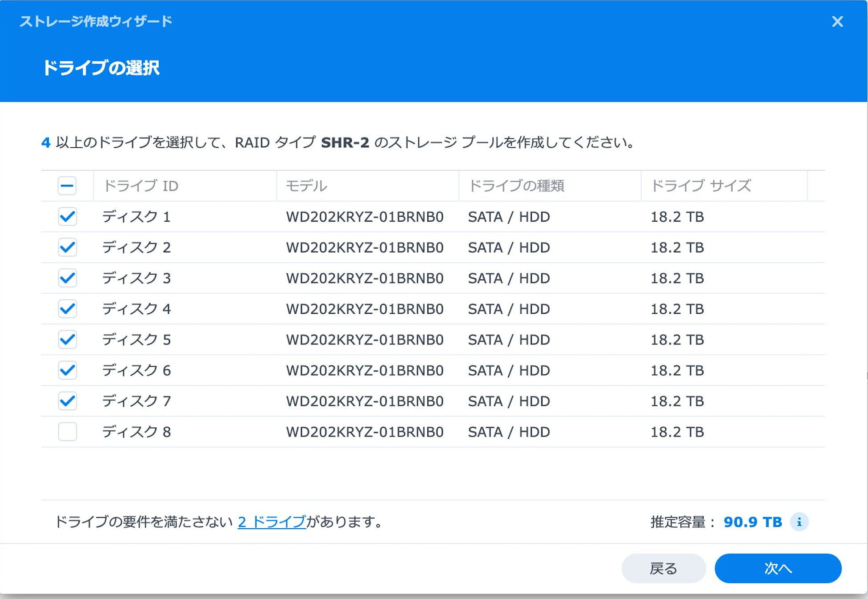Close the storage creation wizard
This screenshot has width=868, height=599.
[837, 21]
